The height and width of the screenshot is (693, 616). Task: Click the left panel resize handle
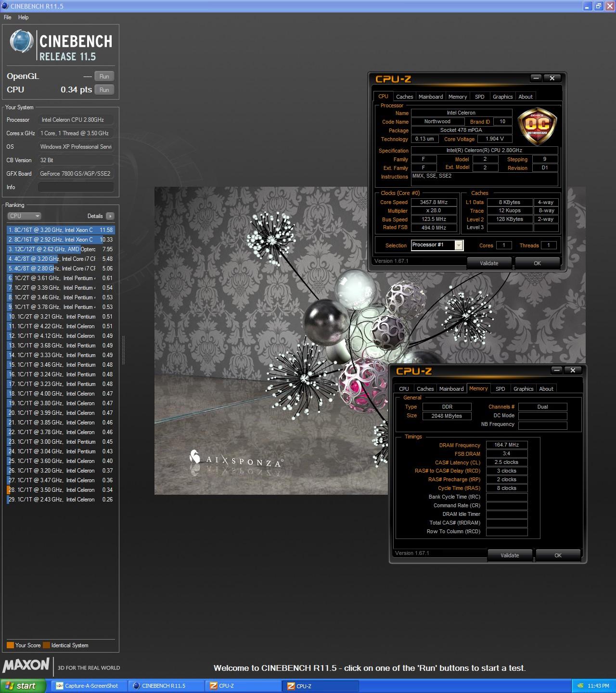(x=123, y=350)
